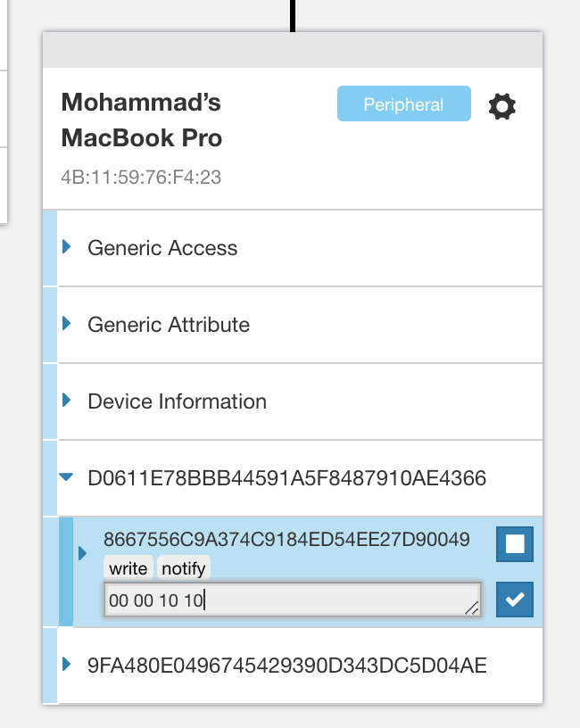Click the textarea resize handle
580x728 pixels.
click(x=474, y=609)
